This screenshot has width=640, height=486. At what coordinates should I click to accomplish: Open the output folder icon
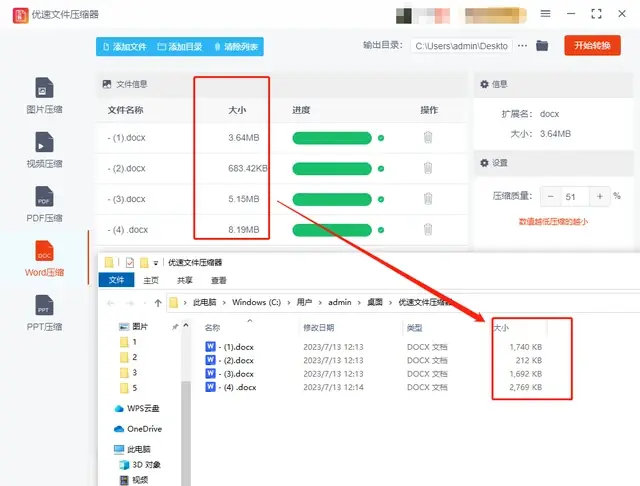coord(542,46)
